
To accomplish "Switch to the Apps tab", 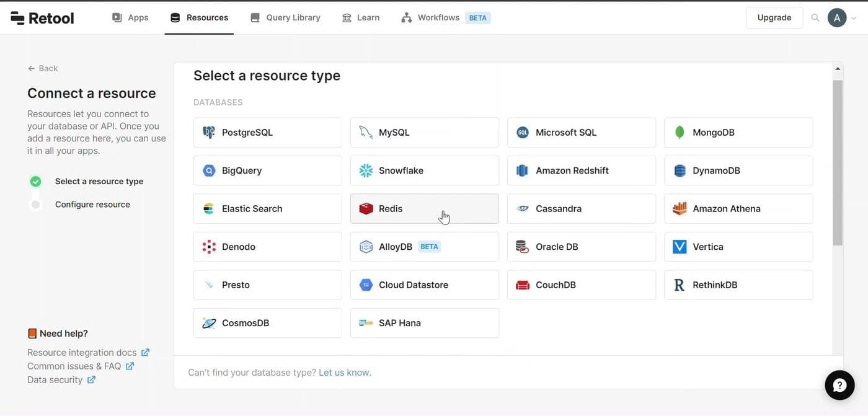I will (130, 17).
